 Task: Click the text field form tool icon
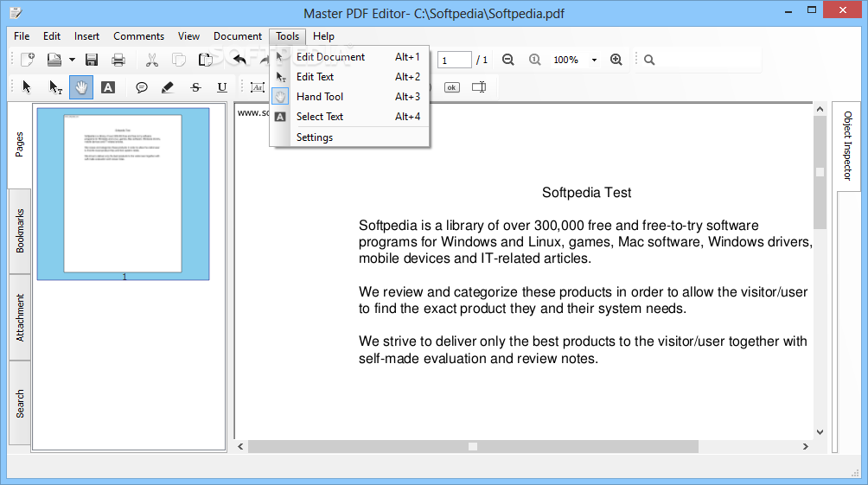(258, 87)
